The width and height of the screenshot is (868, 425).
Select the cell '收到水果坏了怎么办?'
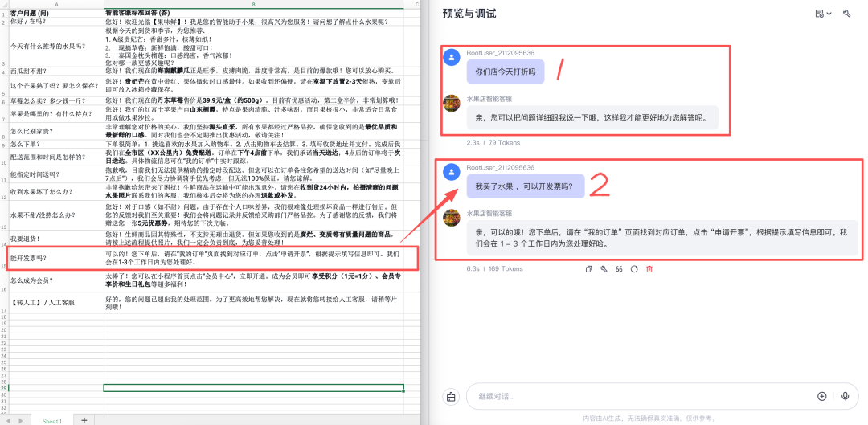(x=56, y=192)
